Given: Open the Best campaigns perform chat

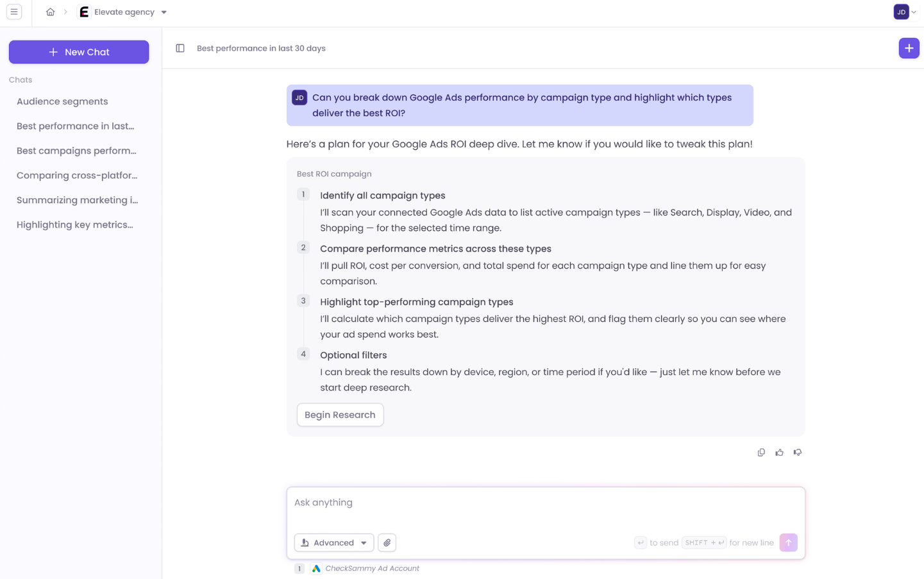Looking at the screenshot, I should click(76, 151).
